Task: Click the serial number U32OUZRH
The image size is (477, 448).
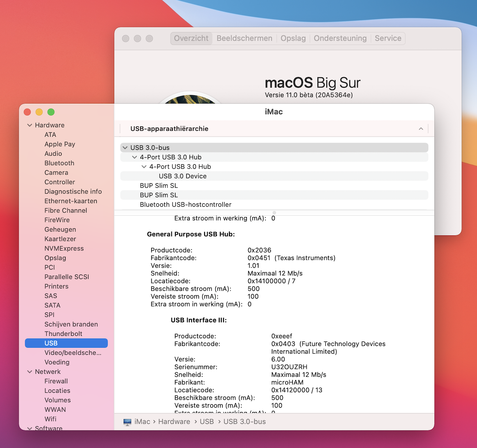Action: tap(289, 367)
